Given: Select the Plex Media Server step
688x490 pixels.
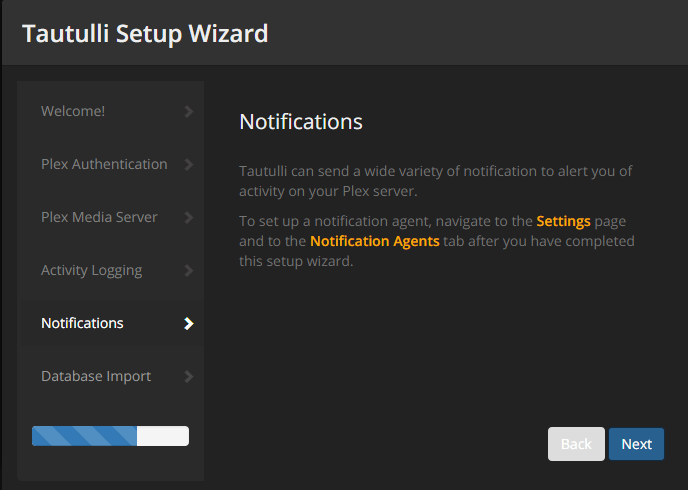Looking at the screenshot, I should coord(99,217).
